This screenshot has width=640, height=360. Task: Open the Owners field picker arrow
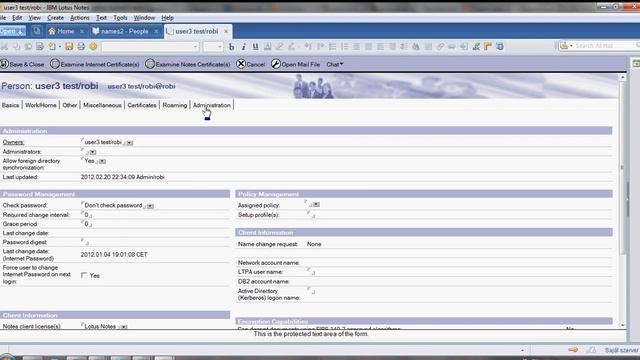pyautogui.click(x=130, y=143)
